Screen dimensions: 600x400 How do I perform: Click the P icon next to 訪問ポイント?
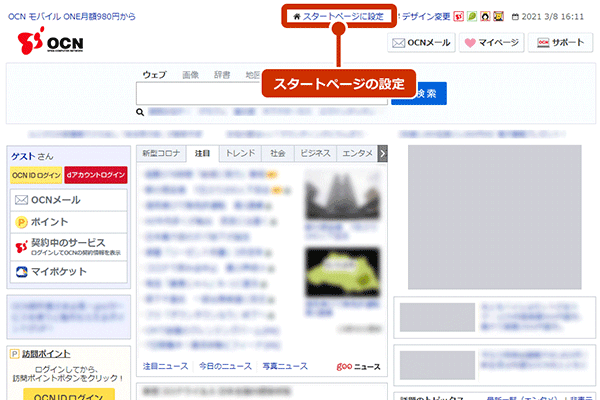click(x=14, y=354)
